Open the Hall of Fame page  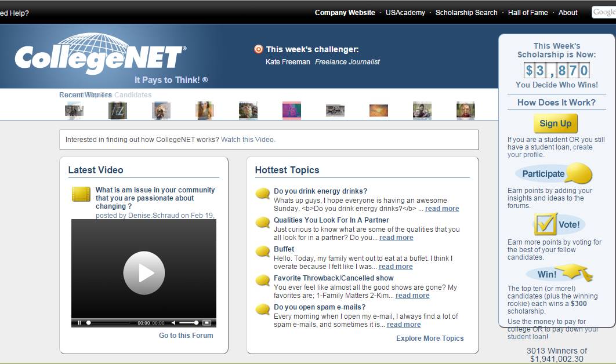click(x=528, y=13)
